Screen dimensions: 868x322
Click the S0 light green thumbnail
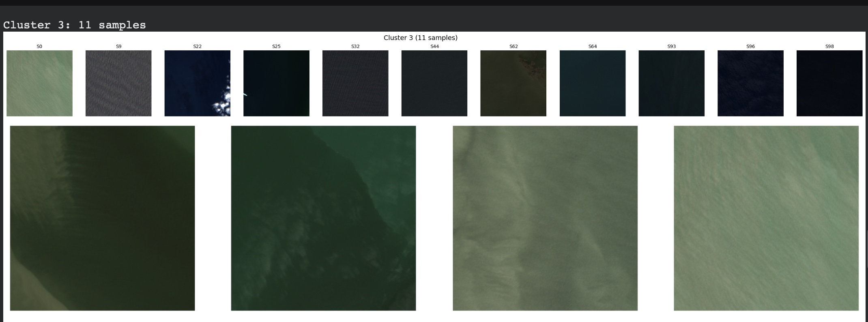39,83
